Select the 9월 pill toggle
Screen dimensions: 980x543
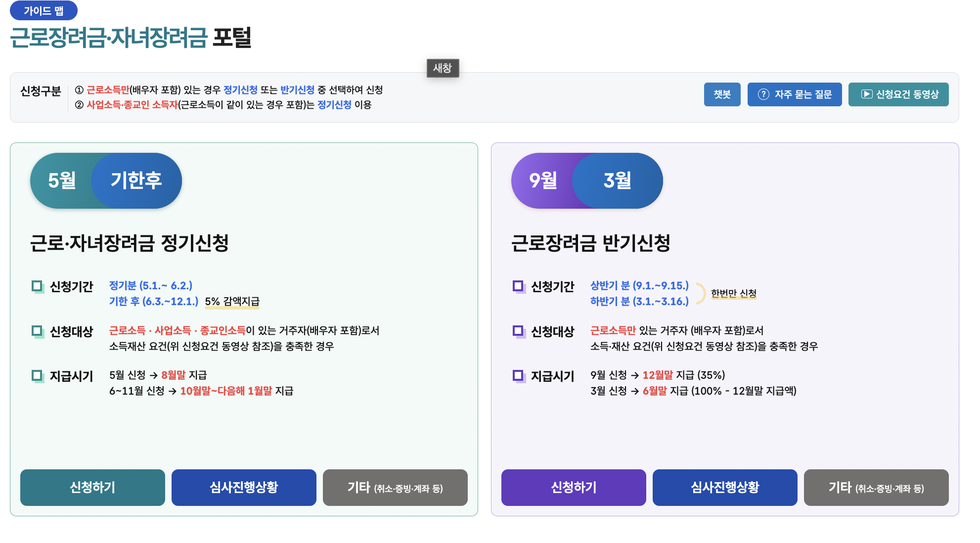(543, 181)
